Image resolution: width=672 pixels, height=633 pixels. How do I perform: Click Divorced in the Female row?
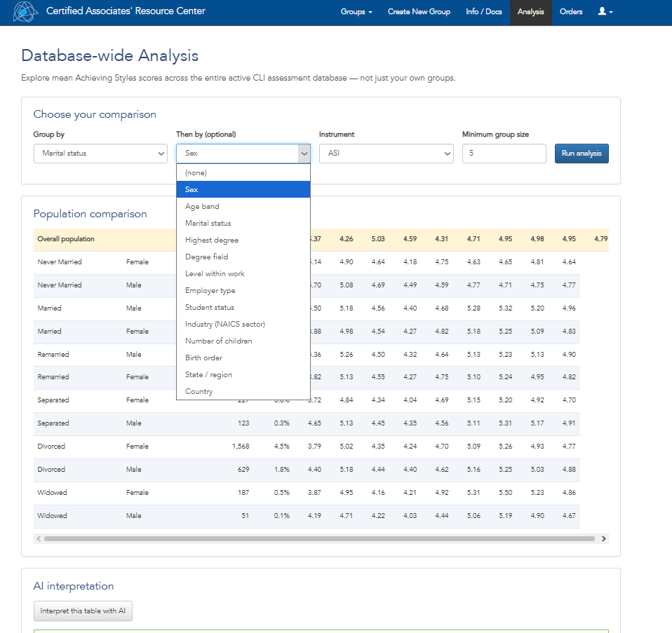pyautogui.click(x=51, y=447)
